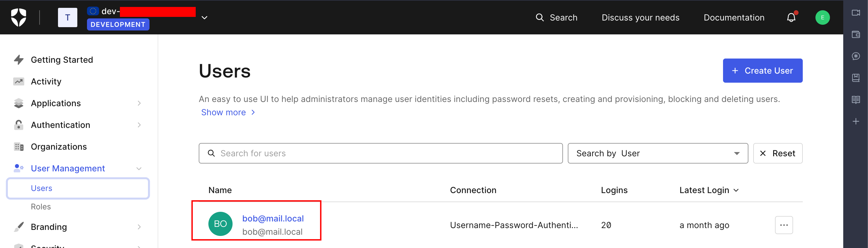Open user profile avatar E

(822, 17)
